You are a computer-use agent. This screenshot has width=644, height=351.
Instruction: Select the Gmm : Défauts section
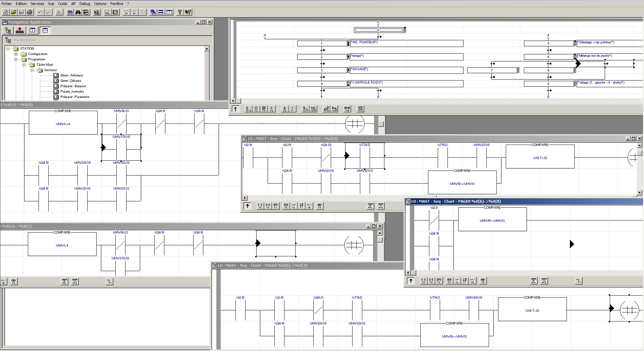coord(71,81)
